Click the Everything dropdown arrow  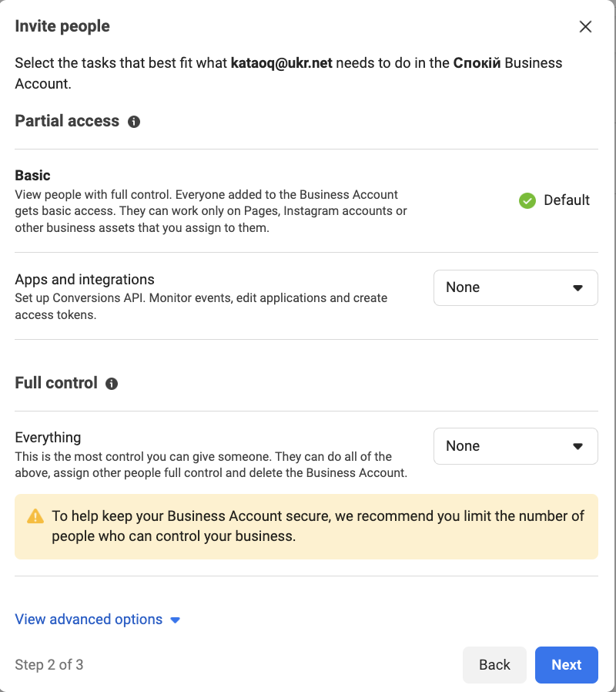click(577, 446)
